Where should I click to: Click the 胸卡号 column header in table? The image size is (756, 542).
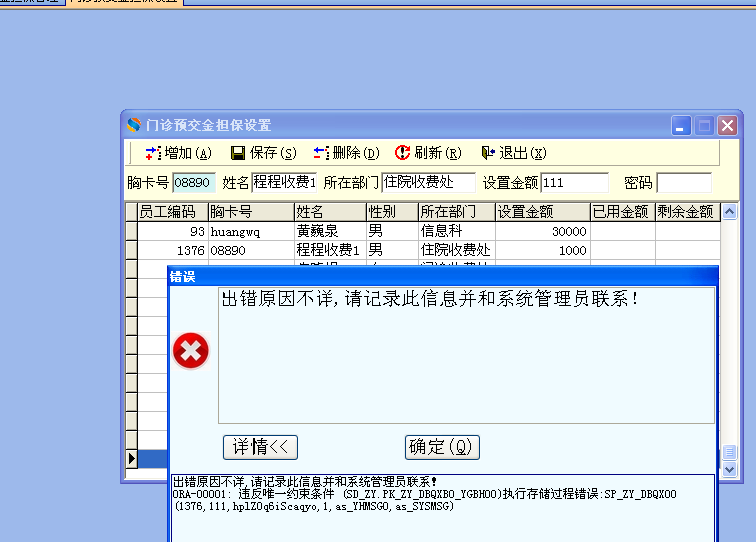pyautogui.click(x=251, y=212)
